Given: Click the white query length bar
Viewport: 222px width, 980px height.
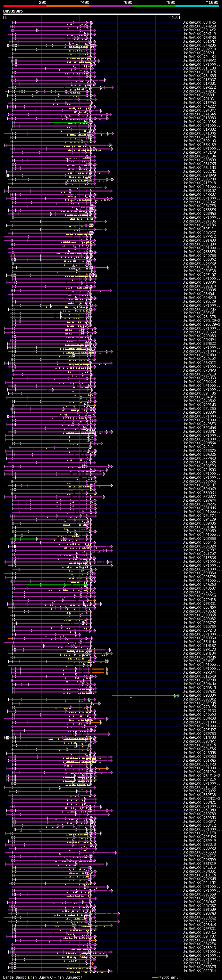Looking at the screenshot, I should [x=92, y=15].
